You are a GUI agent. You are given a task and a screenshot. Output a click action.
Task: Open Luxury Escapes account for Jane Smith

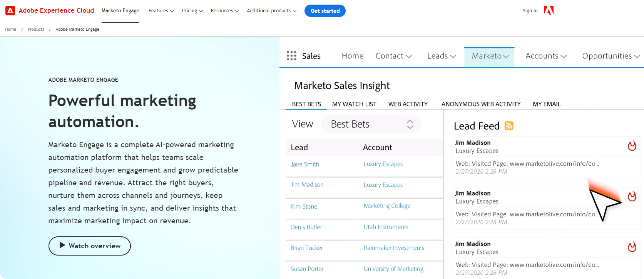[x=383, y=164]
